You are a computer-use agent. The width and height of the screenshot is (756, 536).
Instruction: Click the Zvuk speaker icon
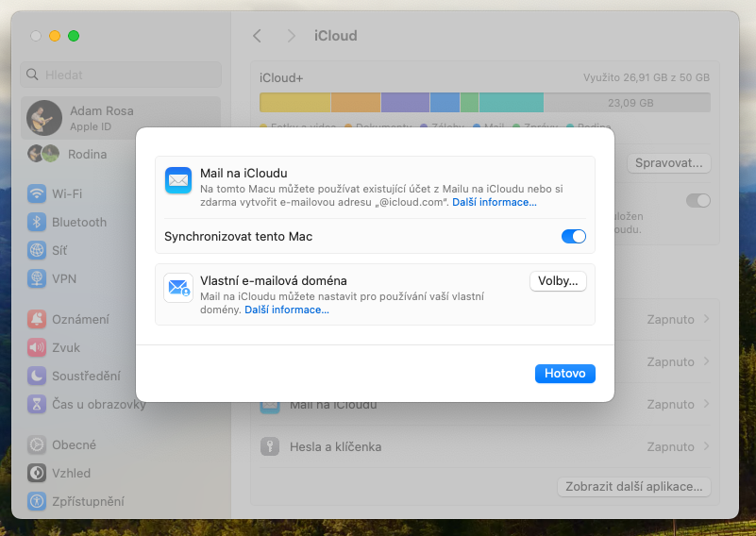click(x=37, y=347)
